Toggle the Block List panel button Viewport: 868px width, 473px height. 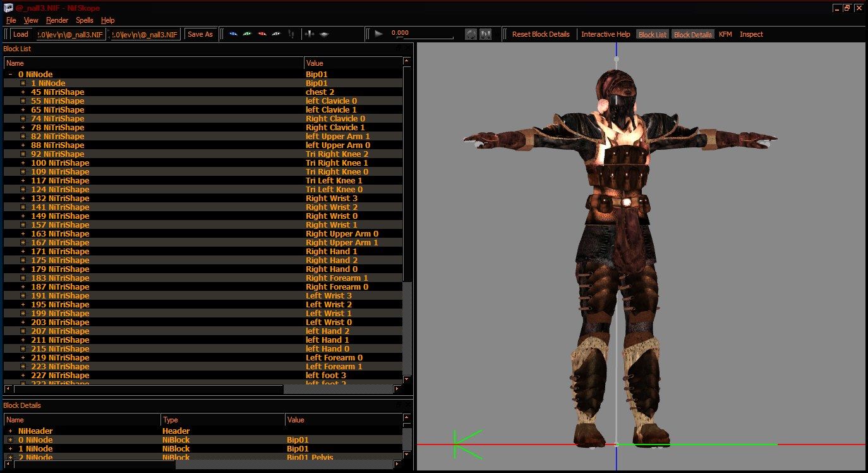[x=653, y=35]
